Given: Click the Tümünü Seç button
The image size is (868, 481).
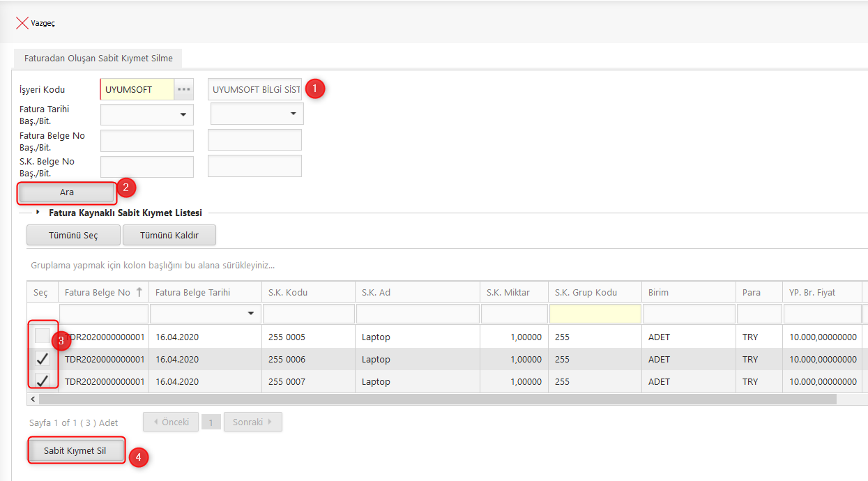Looking at the screenshot, I should coord(73,236).
